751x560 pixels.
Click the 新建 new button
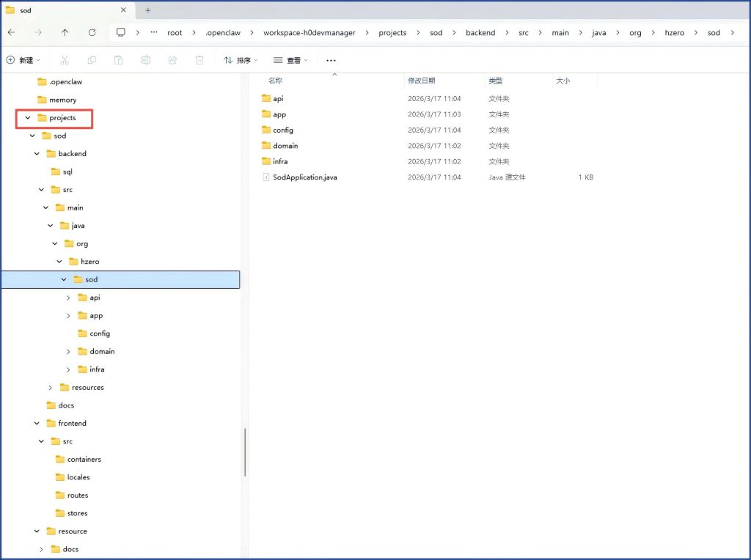tap(23, 60)
